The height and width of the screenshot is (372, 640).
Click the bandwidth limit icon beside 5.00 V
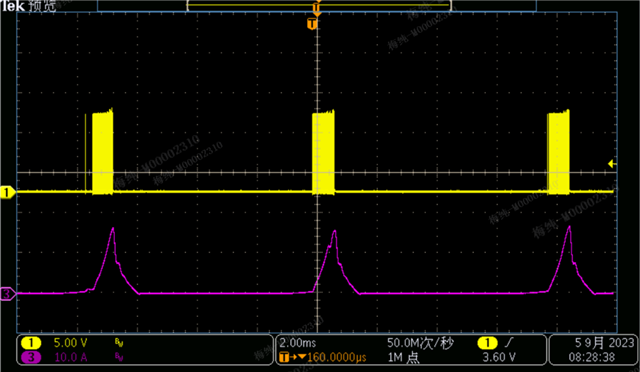[119, 343]
